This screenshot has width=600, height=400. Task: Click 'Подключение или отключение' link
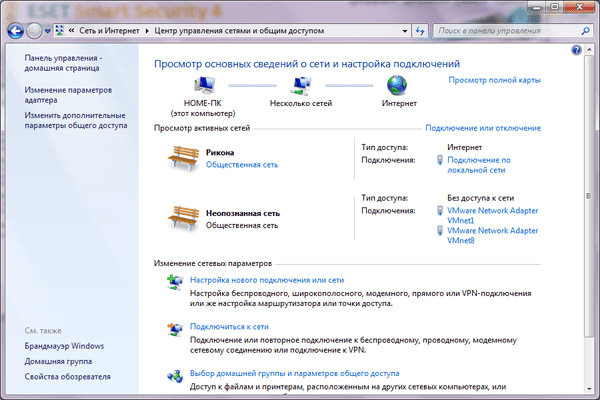[x=483, y=128]
